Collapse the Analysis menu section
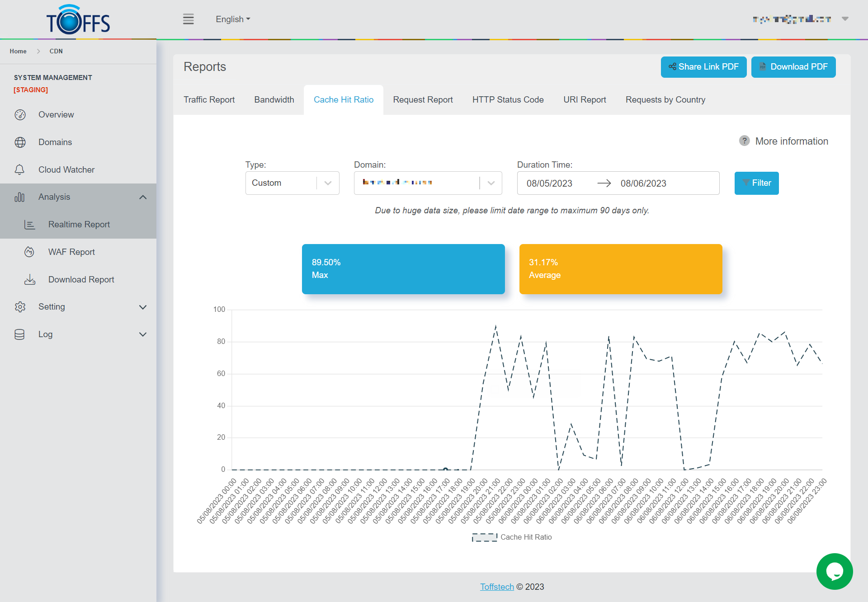Image resolution: width=868 pixels, height=602 pixels. (143, 197)
